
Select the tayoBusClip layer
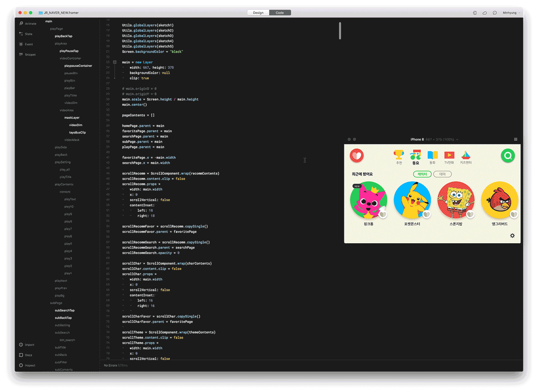(x=77, y=133)
